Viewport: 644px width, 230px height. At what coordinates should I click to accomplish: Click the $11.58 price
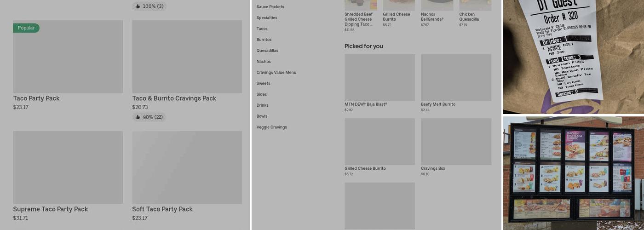(x=350, y=30)
